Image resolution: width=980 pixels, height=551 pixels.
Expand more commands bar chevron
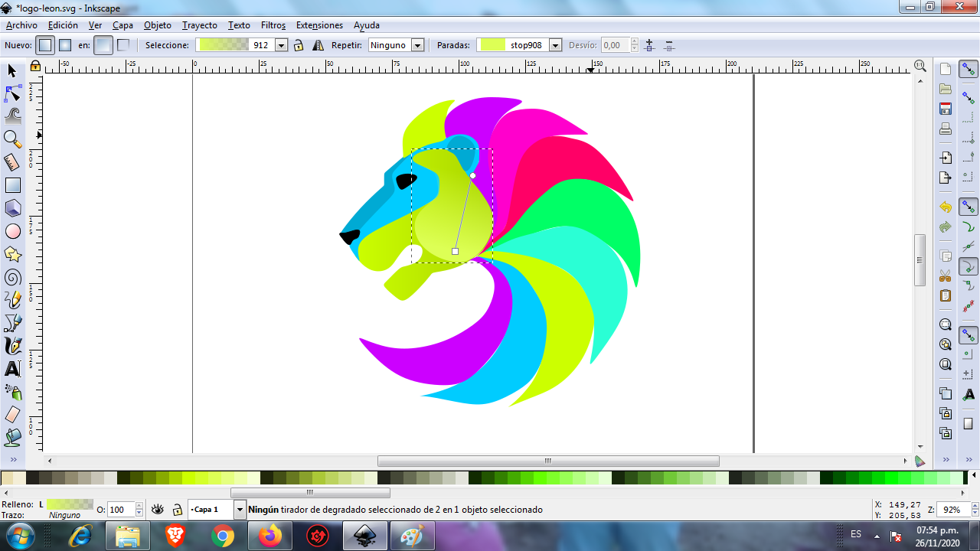point(946,459)
